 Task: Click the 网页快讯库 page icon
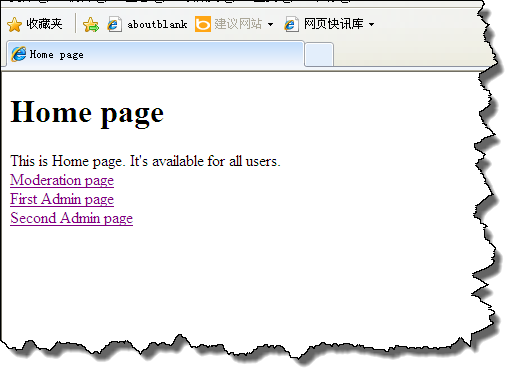(x=291, y=24)
